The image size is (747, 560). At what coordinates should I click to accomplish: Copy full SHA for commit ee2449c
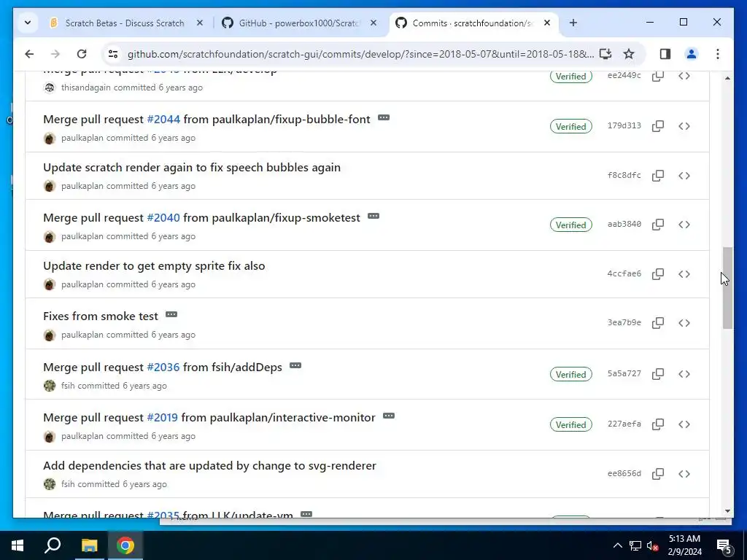[658, 76]
